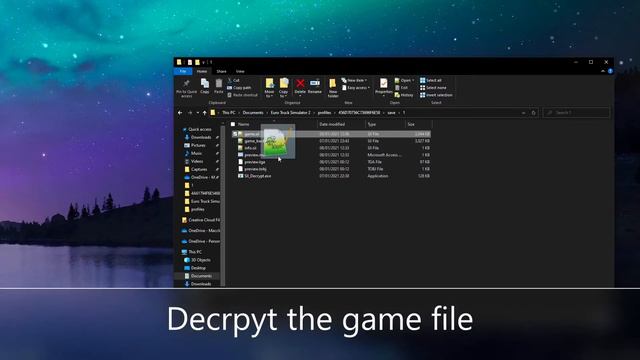The image size is (640, 360).
Task: Sort by the Size column header
Action: point(411,124)
